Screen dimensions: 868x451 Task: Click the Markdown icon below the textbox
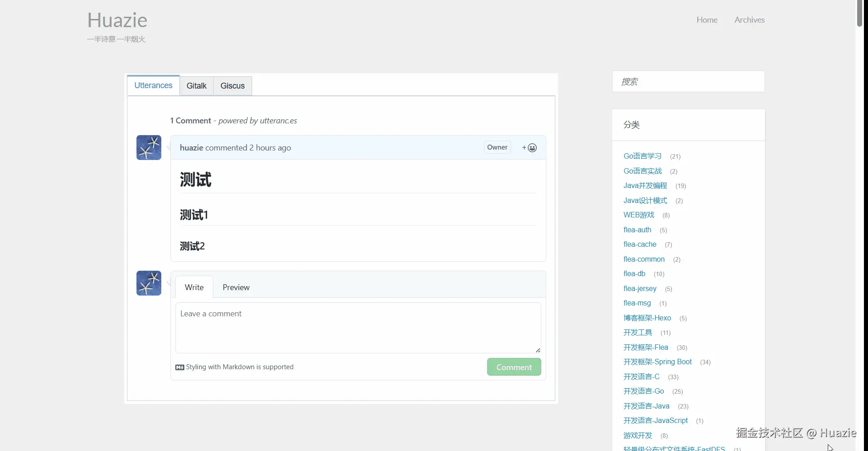pyautogui.click(x=180, y=367)
